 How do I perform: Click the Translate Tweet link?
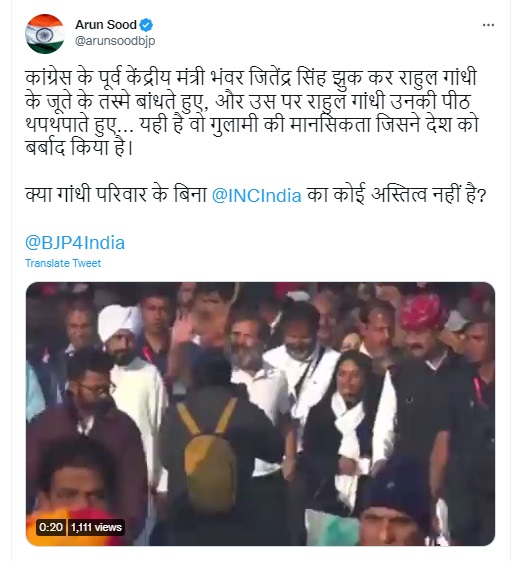point(63,263)
